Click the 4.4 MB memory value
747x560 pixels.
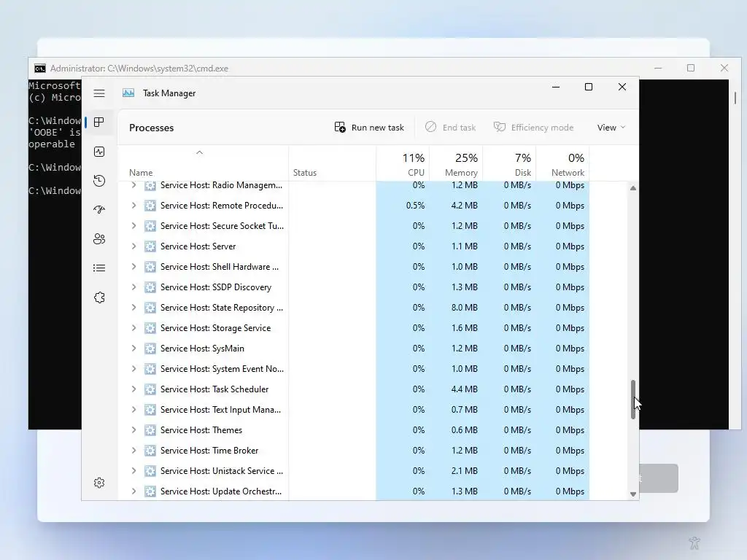pyautogui.click(x=465, y=389)
